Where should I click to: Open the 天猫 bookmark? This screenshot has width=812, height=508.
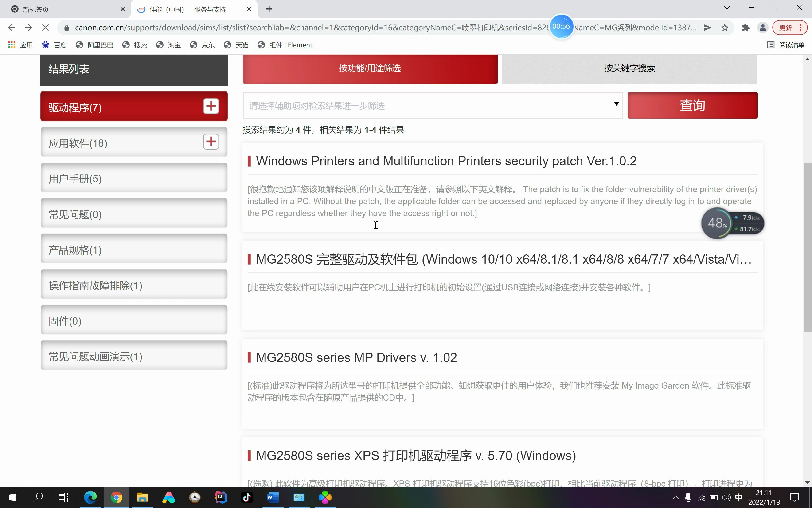236,45
